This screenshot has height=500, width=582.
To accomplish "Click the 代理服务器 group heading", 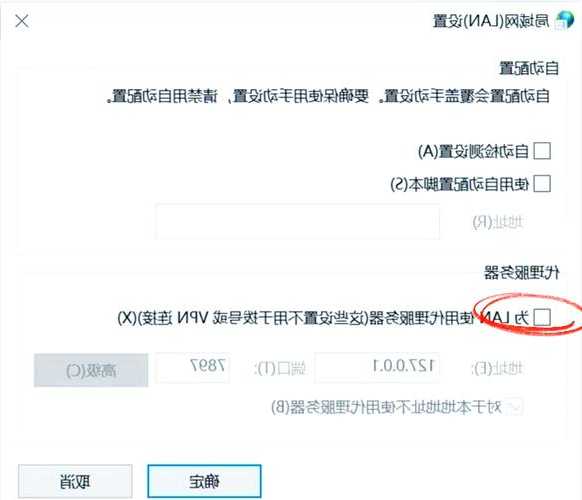I will (x=522, y=273).
